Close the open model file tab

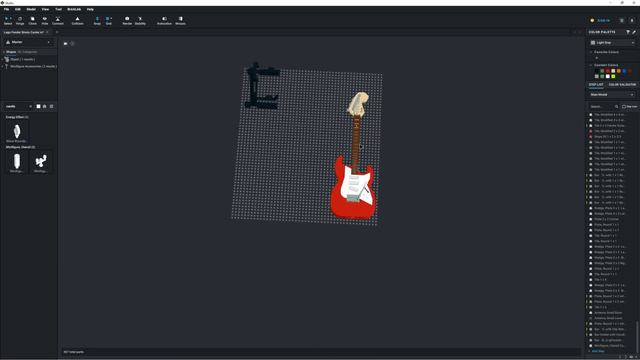tap(47, 32)
